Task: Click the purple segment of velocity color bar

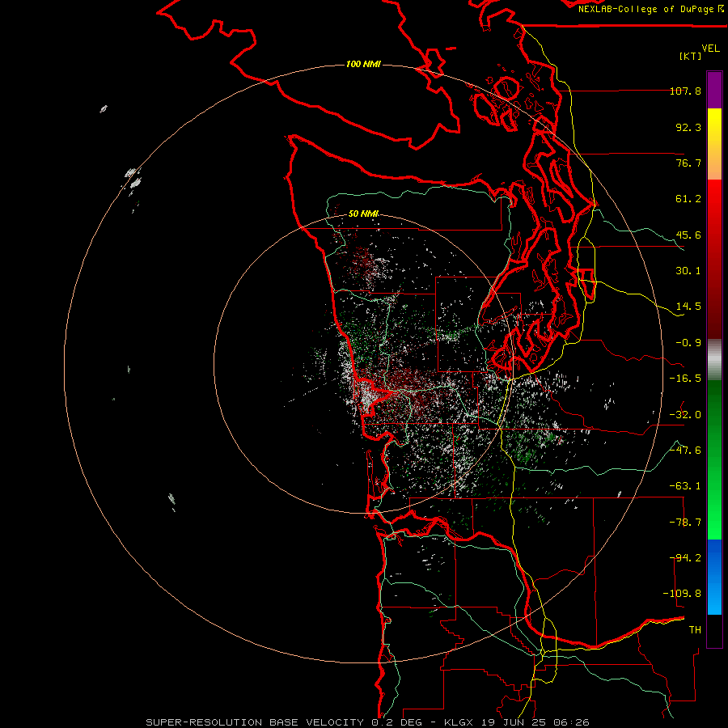Action: tap(714, 90)
